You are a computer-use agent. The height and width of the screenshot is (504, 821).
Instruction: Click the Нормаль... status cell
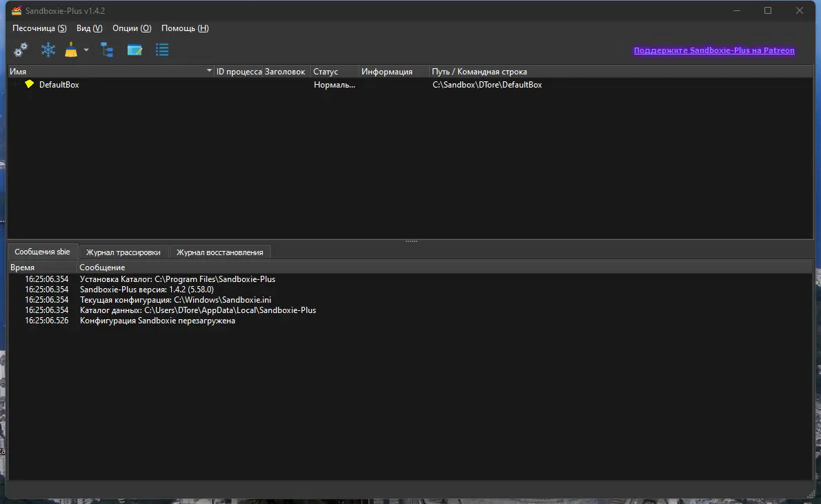tap(334, 84)
